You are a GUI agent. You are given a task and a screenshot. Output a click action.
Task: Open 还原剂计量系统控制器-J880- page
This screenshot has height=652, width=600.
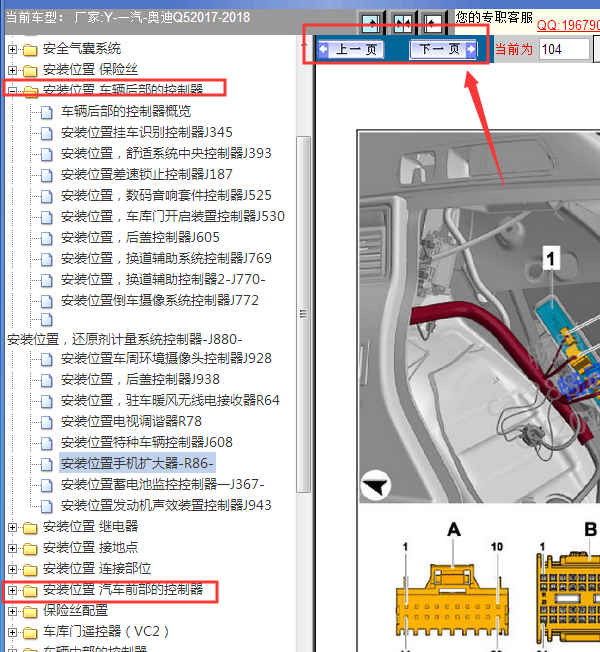tap(125, 339)
